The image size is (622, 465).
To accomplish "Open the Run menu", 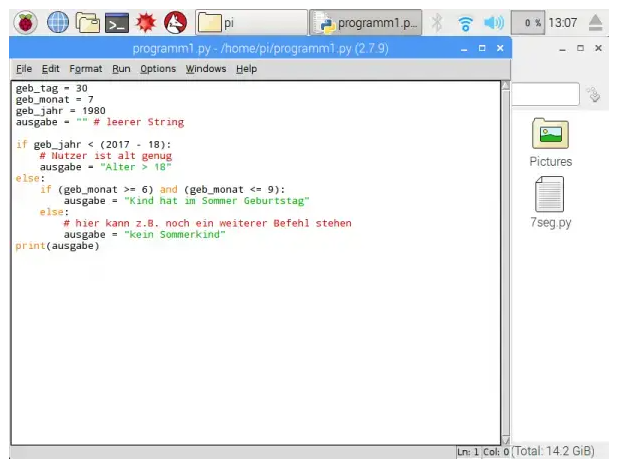I will 121,69.
